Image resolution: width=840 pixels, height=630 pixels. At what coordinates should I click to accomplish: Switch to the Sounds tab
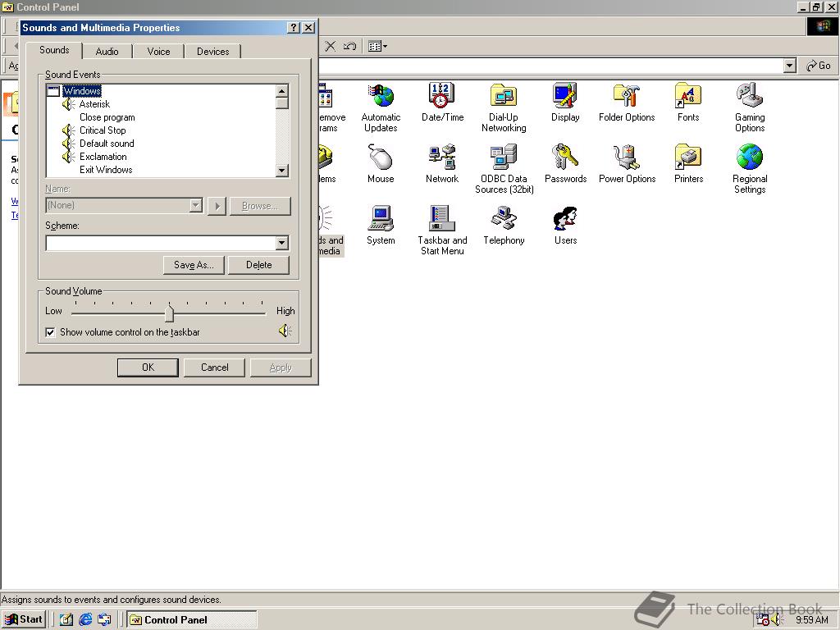tap(54, 50)
